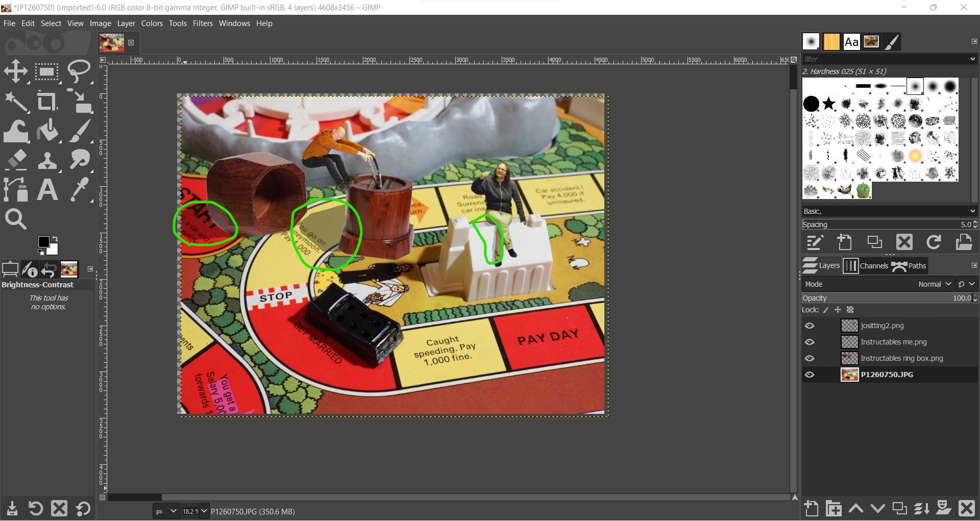Add a mask to the layer
Screen dimensions: 980x521
943,509
